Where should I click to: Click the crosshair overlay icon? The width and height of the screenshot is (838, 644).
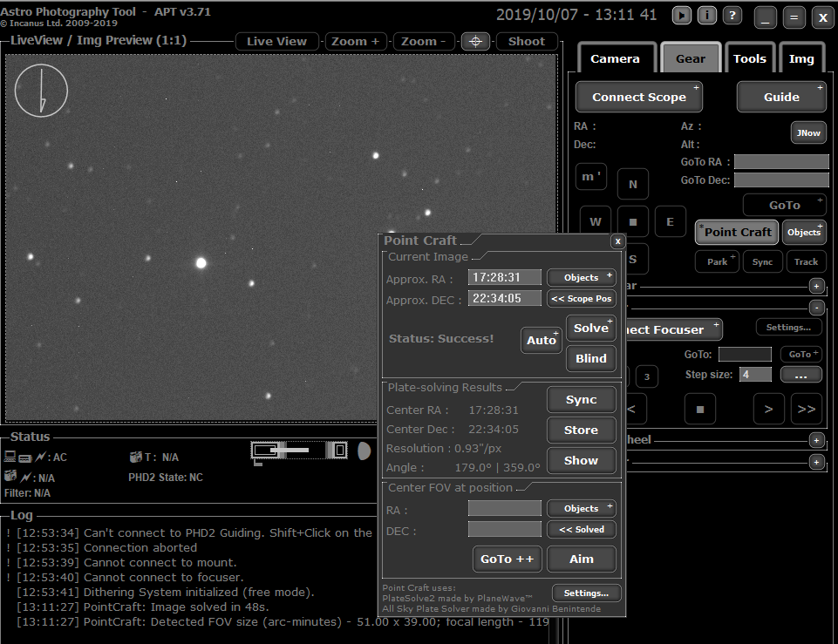[475, 41]
